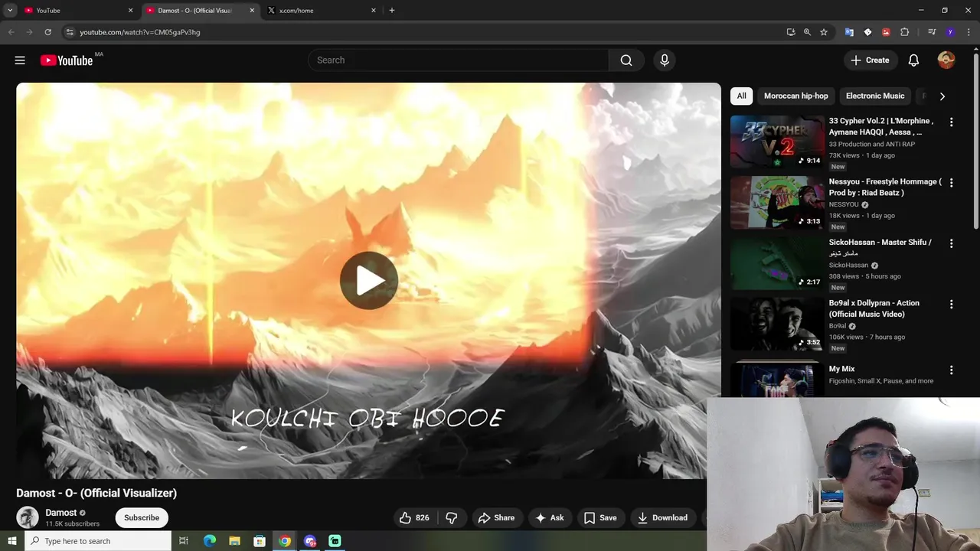The image size is (980, 551).
Task: Select the All filter chip
Action: click(741, 96)
